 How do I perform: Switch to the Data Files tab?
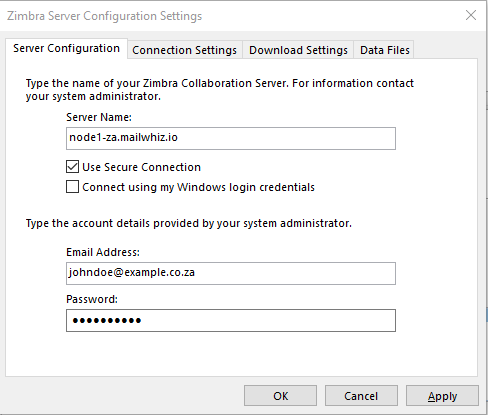[385, 50]
